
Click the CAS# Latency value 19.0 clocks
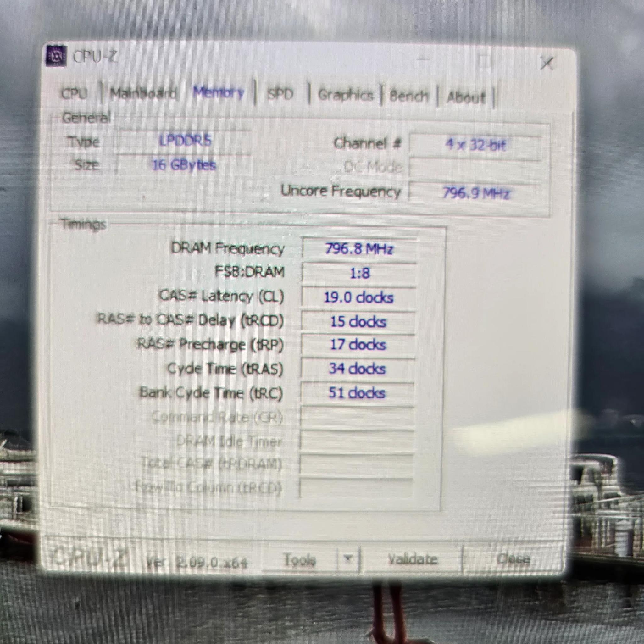click(359, 297)
